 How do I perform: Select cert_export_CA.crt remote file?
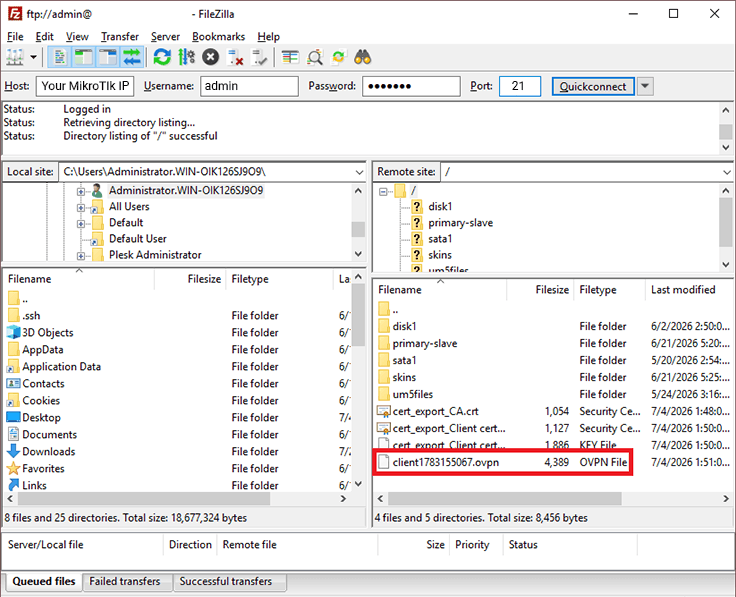(x=435, y=412)
